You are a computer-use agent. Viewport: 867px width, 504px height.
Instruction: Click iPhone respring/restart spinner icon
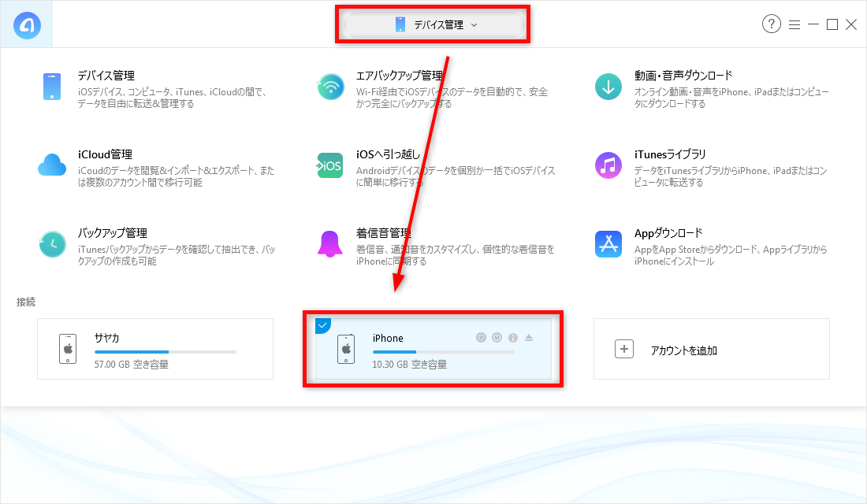(481, 338)
